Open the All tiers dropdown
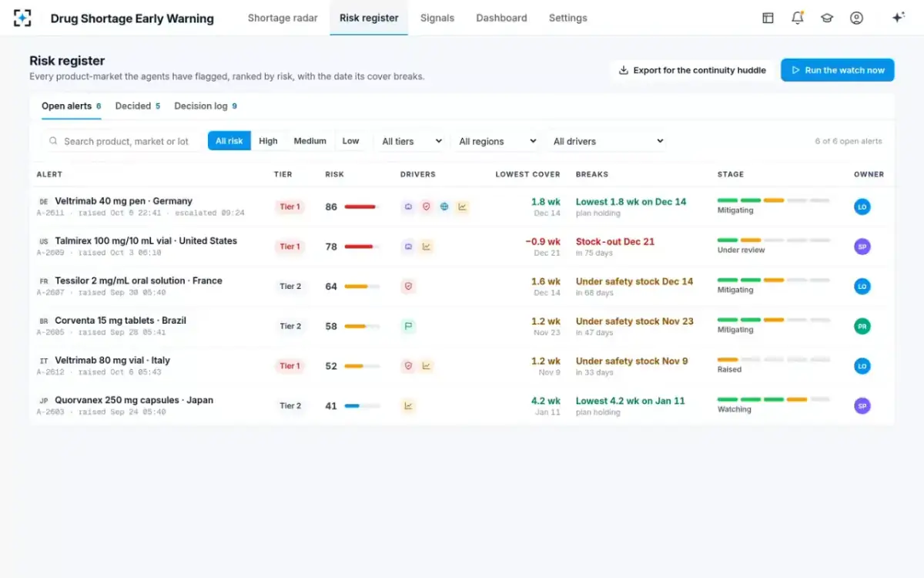Image resolution: width=924 pixels, height=578 pixels. coord(412,141)
